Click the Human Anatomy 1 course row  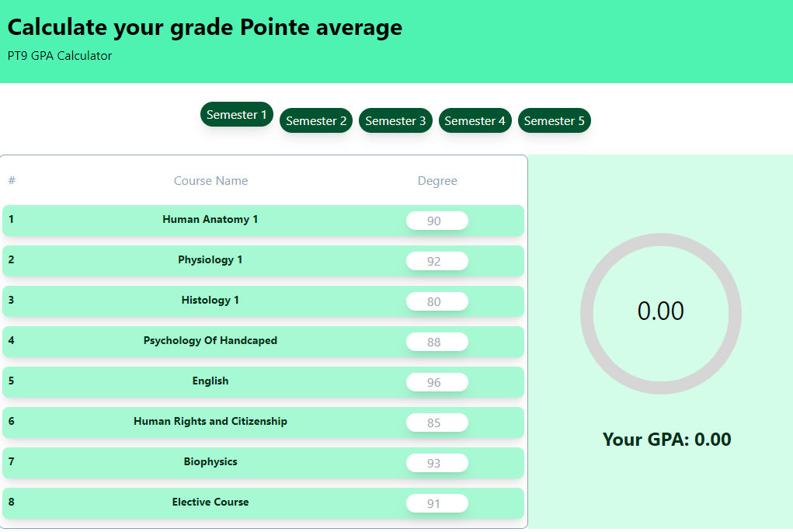210,220
